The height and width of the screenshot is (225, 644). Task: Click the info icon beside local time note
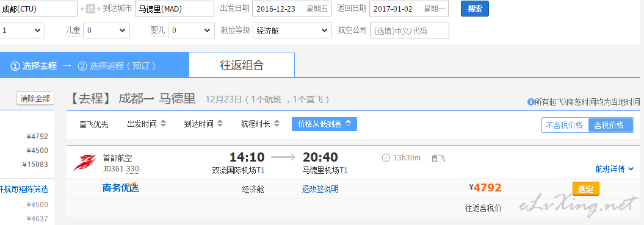530,102
